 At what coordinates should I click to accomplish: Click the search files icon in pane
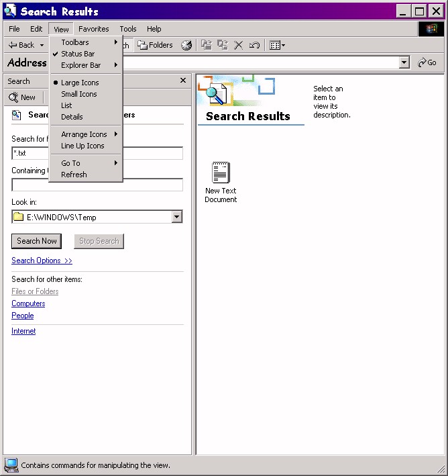click(x=16, y=115)
